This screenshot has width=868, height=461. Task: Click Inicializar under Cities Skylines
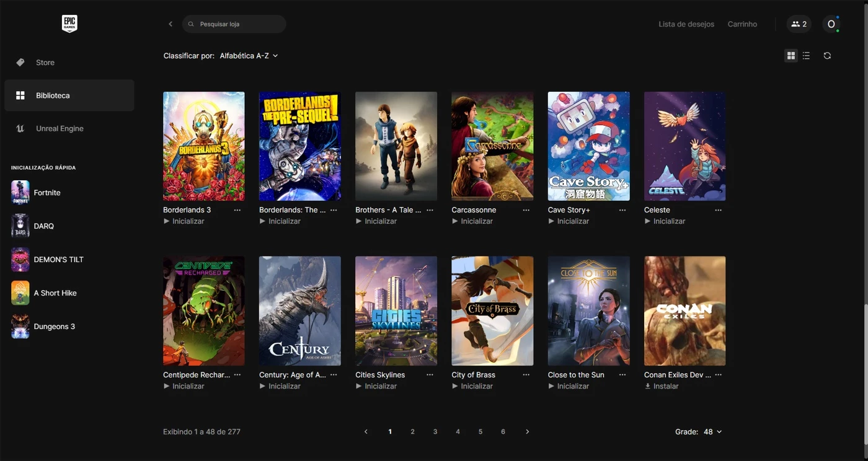(376, 386)
